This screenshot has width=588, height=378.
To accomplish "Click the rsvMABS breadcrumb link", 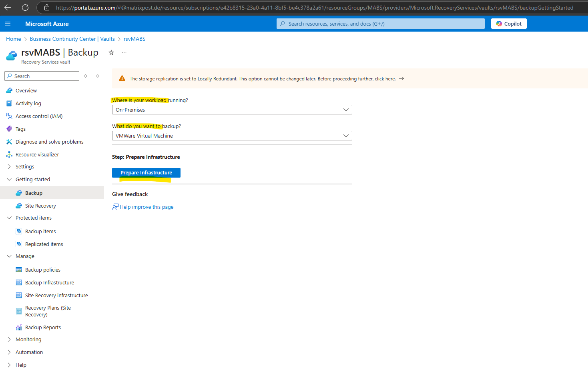I will [134, 39].
